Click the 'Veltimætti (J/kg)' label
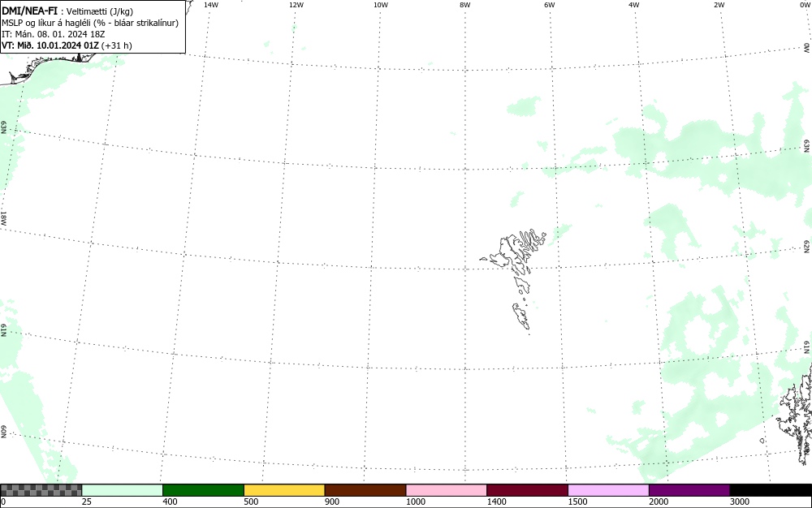Viewport: 812px width, 508px height. [99, 11]
